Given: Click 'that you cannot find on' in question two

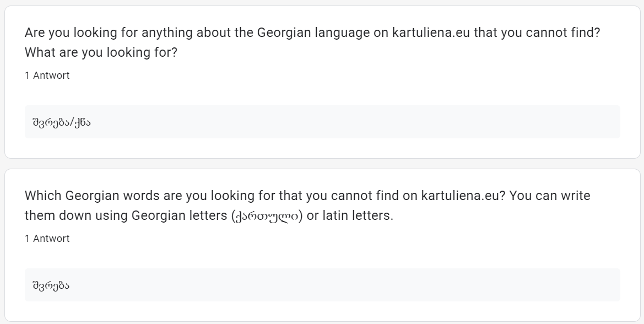Looking at the screenshot, I should pyautogui.click(x=348, y=196).
